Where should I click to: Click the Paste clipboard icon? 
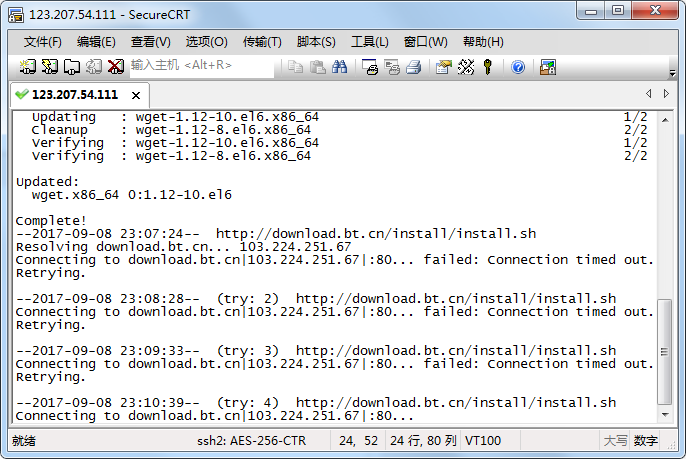click(x=318, y=67)
